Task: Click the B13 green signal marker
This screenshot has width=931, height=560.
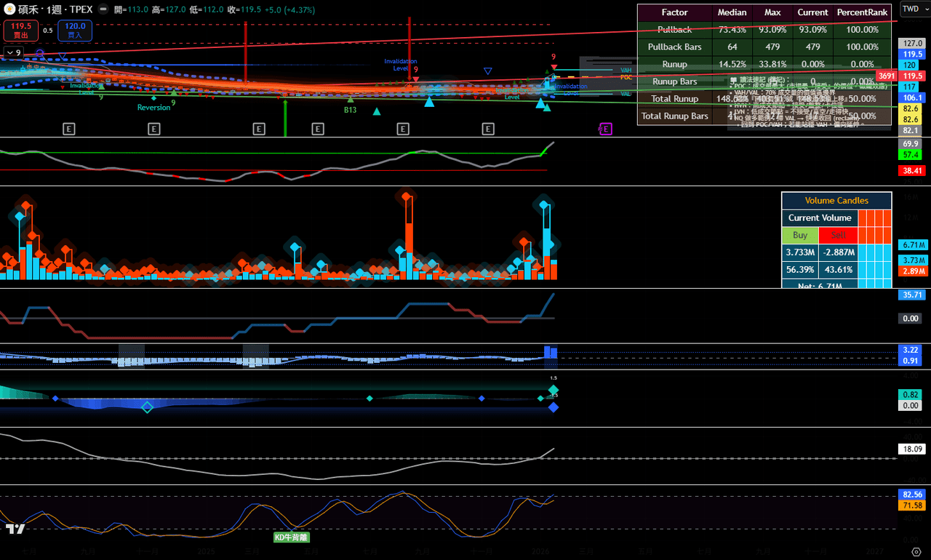Action: 351,110
